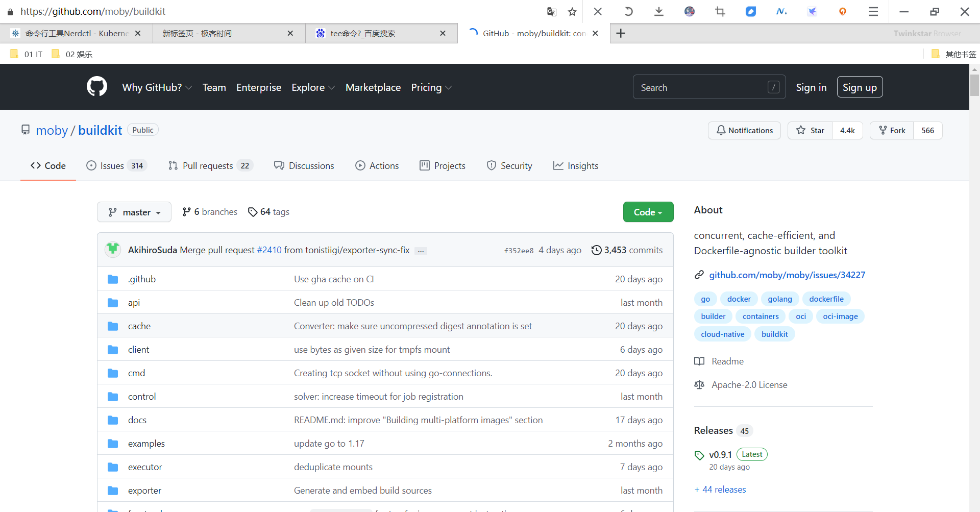Screen dimensions: 980x512
Task: Open the Issues tab
Action: click(x=117, y=165)
